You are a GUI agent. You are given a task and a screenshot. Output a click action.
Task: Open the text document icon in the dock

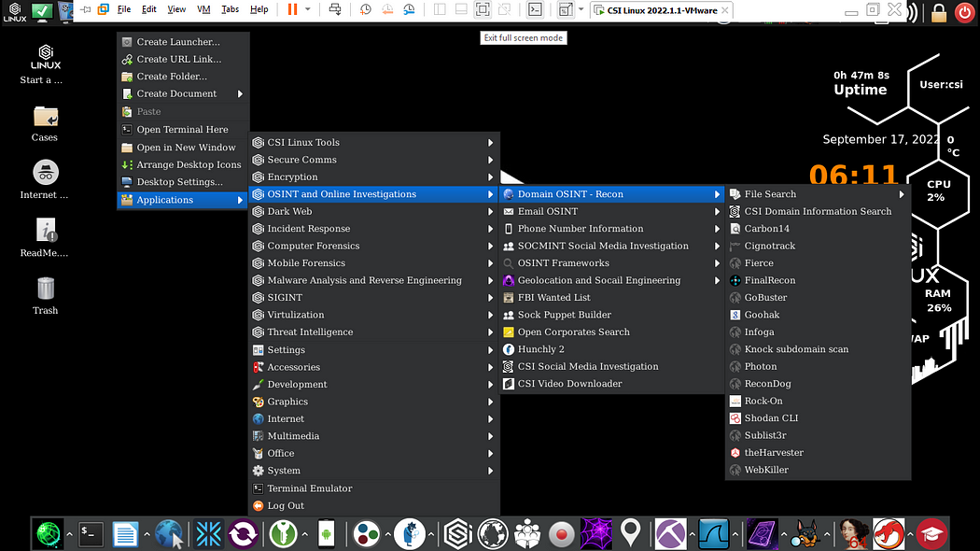tap(125, 534)
